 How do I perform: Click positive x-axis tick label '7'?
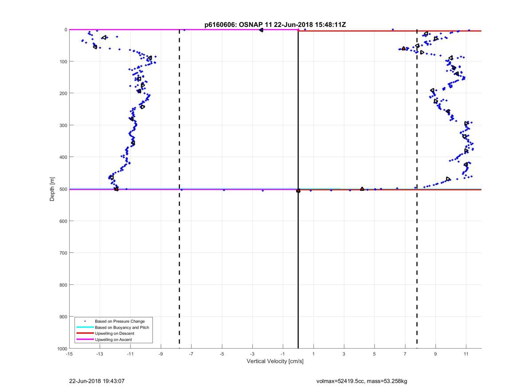pos(405,354)
